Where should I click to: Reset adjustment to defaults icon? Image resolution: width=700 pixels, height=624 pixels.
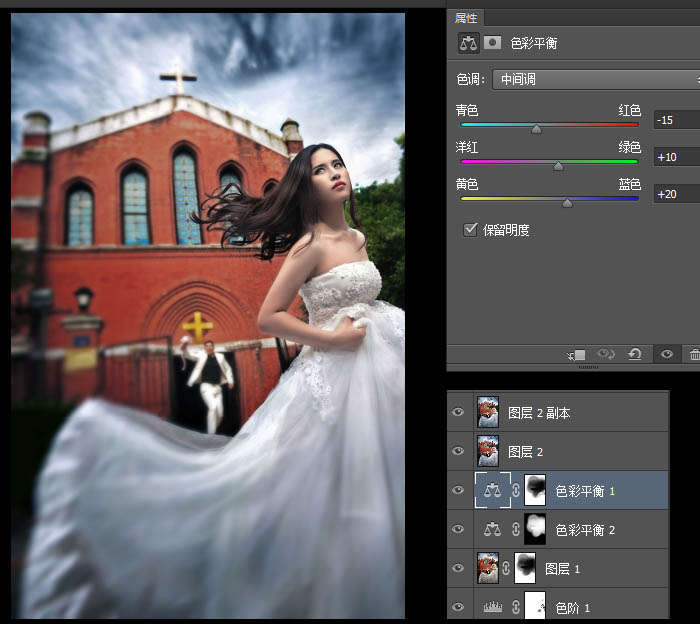(634, 355)
